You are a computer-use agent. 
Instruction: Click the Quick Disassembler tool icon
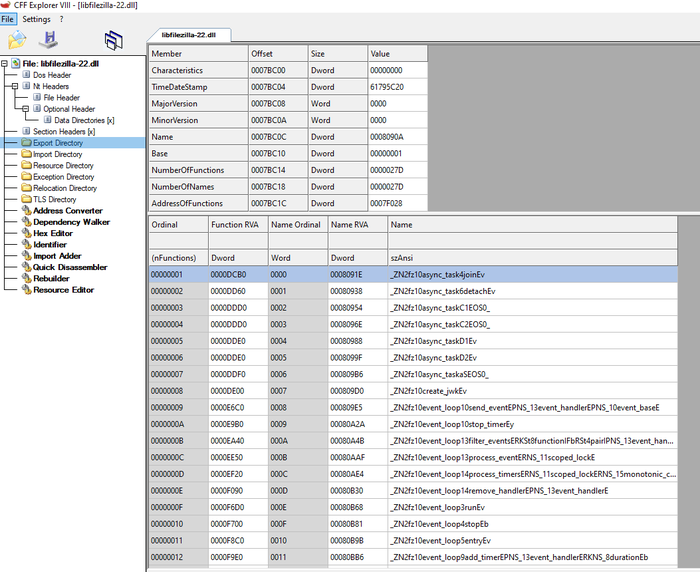point(27,267)
